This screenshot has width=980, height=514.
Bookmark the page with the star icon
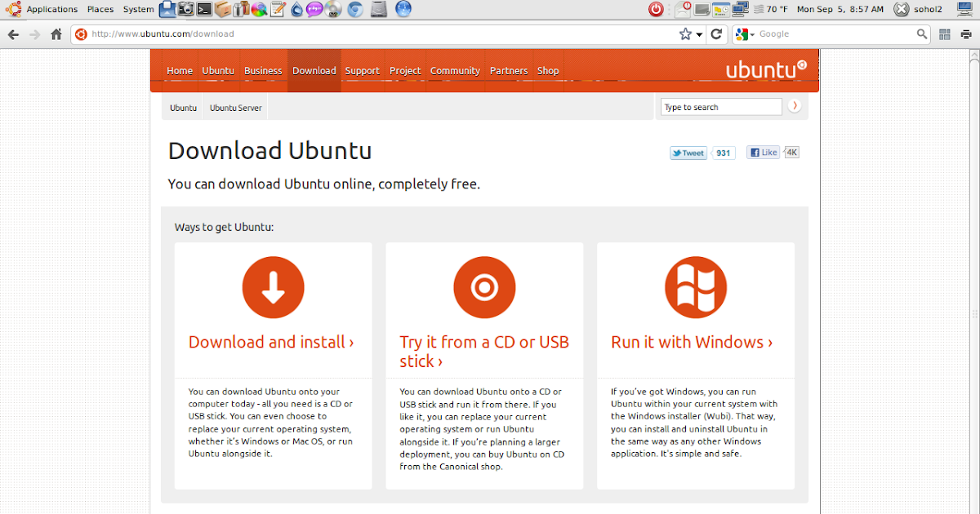[685, 34]
